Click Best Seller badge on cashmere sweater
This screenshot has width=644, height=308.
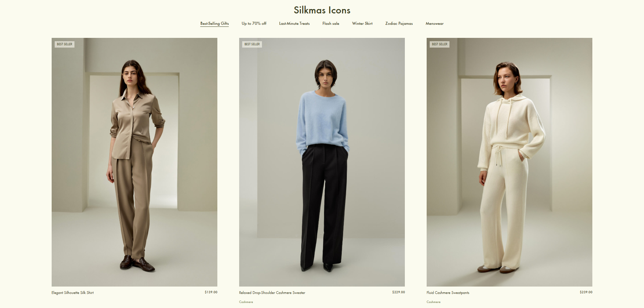(252, 44)
